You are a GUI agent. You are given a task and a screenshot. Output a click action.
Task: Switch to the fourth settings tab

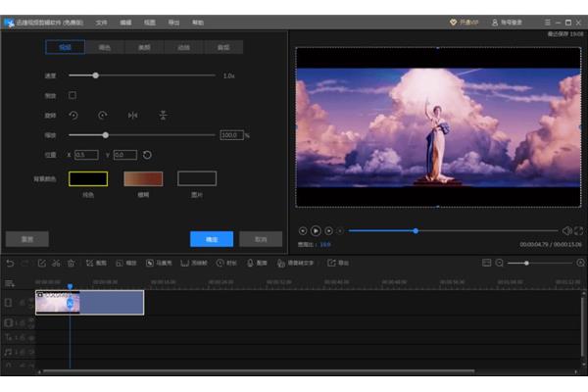[x=184, y=47]
